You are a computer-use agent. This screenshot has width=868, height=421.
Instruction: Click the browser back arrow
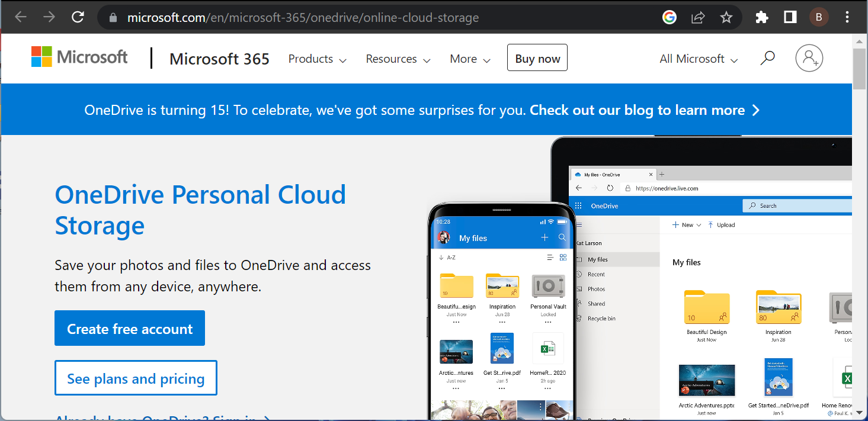(x=21, y=17)
